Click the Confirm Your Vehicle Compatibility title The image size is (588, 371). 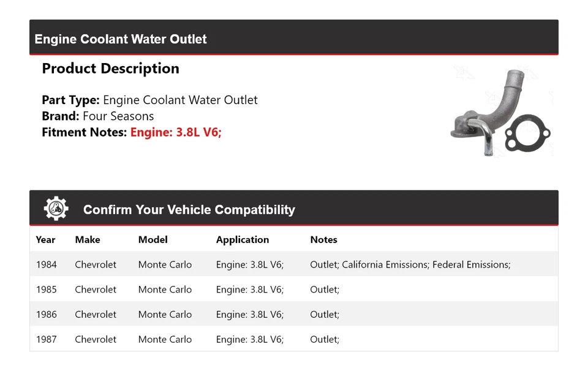pos(189,209)
